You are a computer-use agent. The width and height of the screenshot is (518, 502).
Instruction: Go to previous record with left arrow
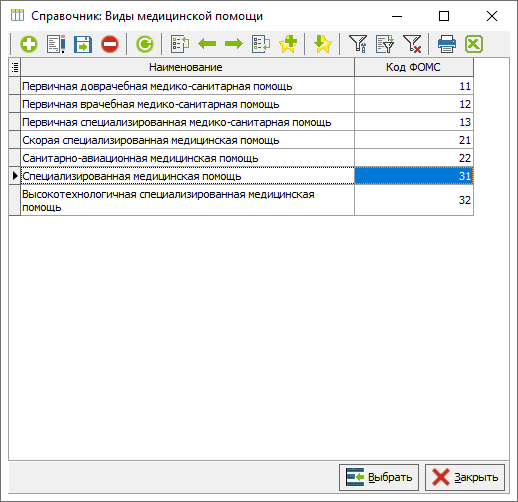pyautogui.click(x=207, y=44)
